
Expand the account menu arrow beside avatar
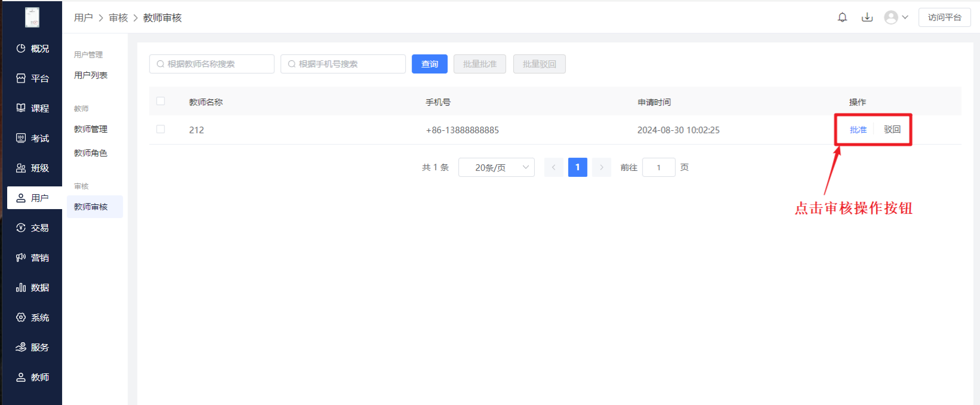coord(905,17)
